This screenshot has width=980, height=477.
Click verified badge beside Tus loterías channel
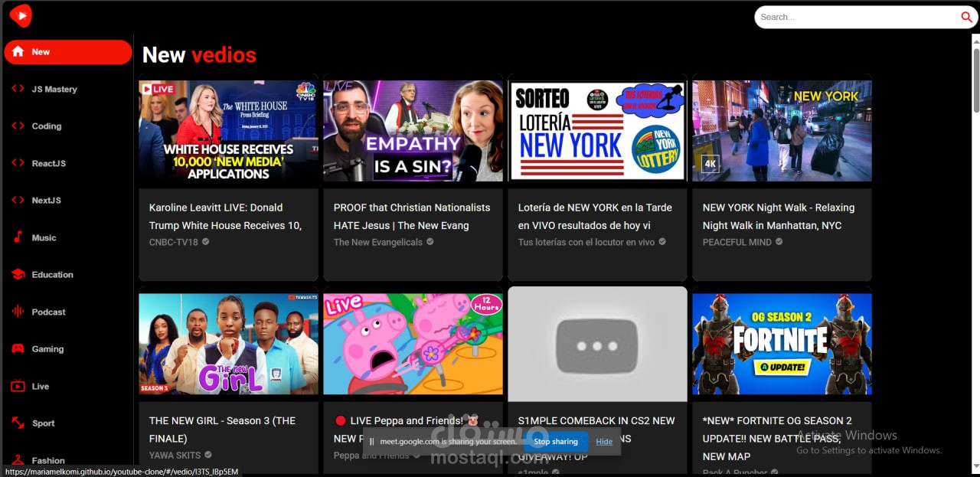point(662,242)
